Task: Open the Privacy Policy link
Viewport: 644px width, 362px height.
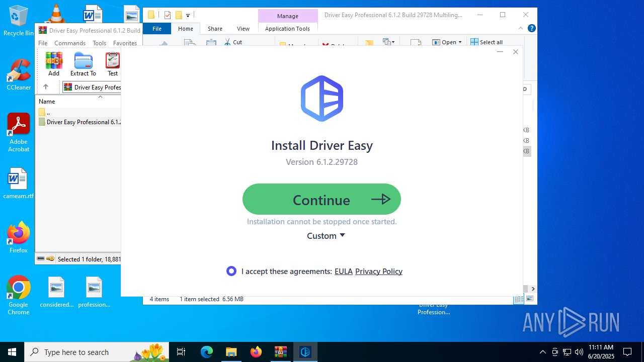Action: pyautogui.click(x=379, y=271)
